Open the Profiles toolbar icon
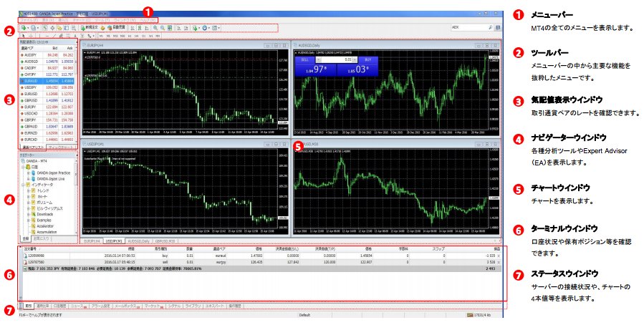 pos(33,28)
